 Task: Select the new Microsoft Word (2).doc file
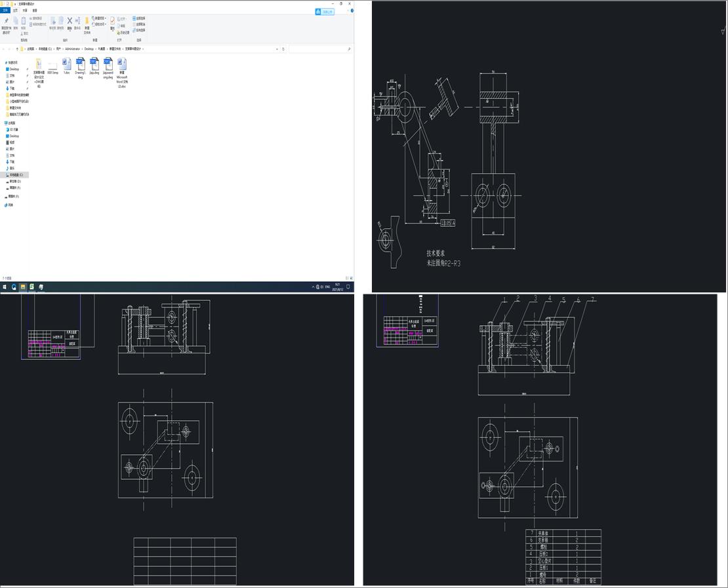[122, 73]
